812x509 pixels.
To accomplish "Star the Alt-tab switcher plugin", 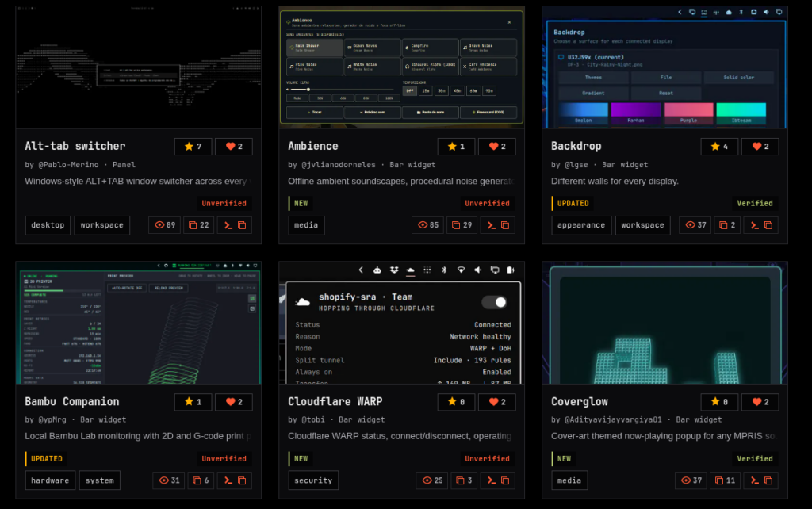I will click(x=193, y=147).
